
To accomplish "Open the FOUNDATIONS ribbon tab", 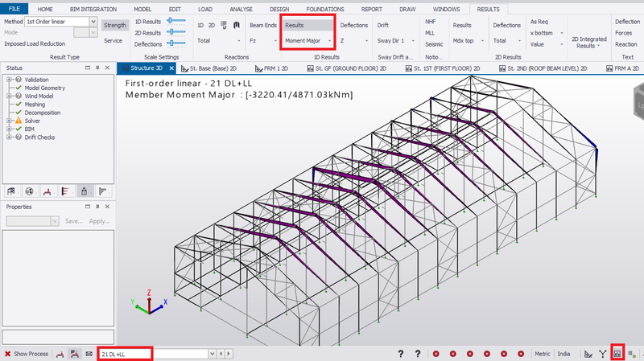I will (x=325, y=9).
